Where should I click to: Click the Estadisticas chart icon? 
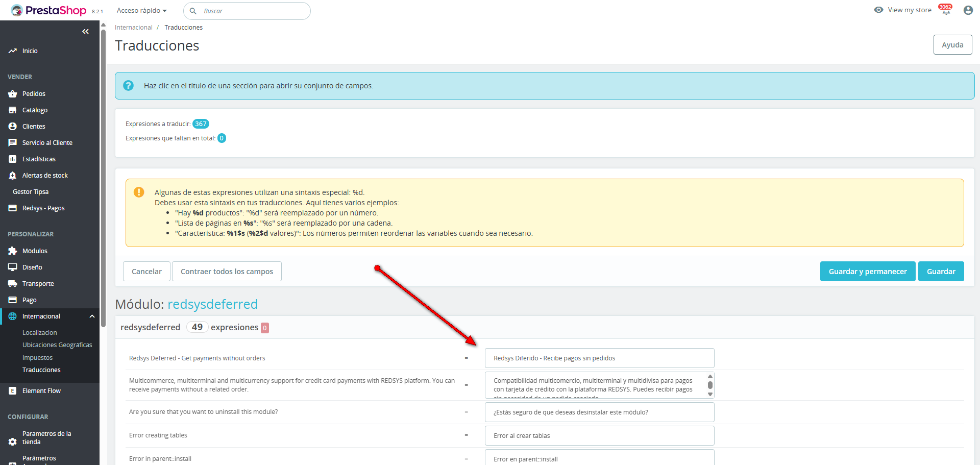click(13, 159)
